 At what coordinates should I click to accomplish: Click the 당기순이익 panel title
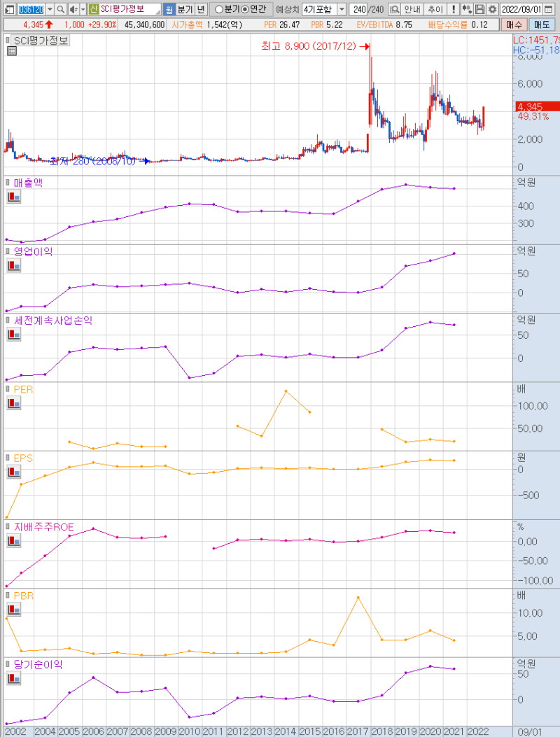38,664
